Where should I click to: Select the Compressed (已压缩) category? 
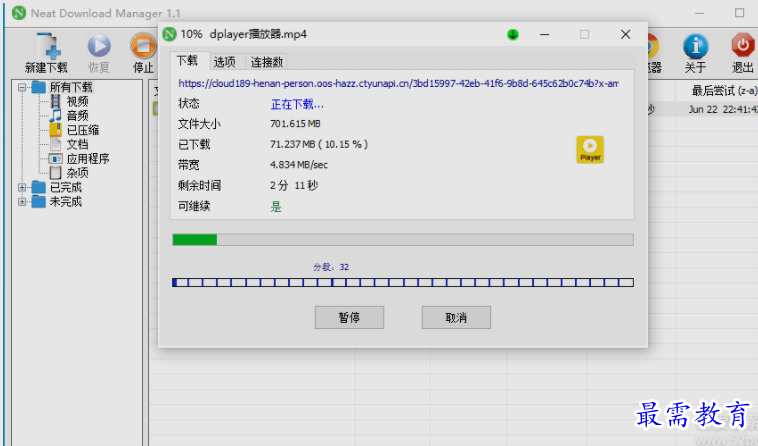(83, 130)
